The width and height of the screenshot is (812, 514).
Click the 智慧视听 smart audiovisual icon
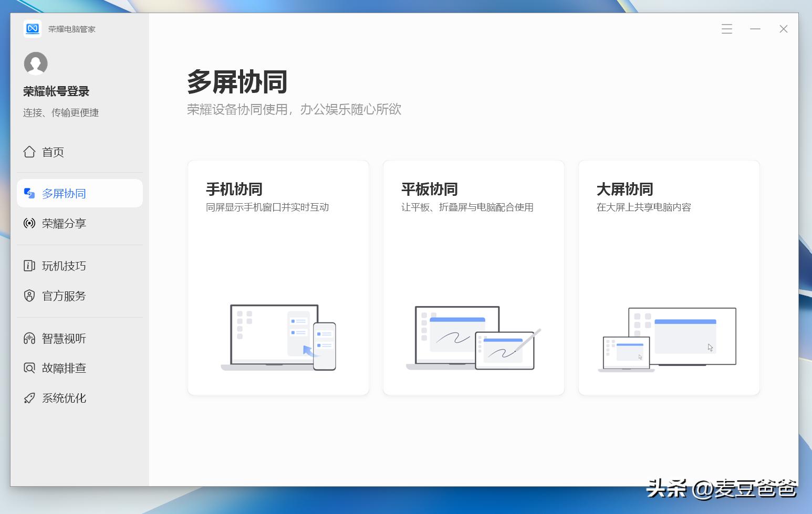(29, 338)
